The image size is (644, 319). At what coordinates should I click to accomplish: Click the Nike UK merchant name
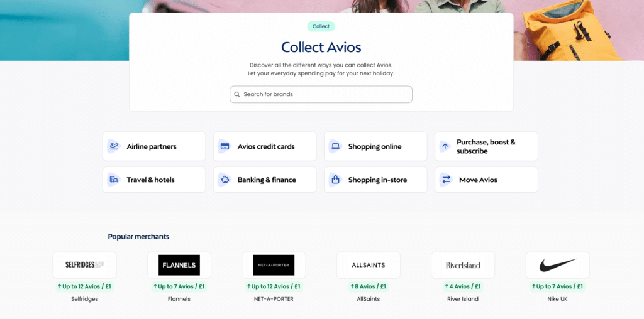coord(557,299)
